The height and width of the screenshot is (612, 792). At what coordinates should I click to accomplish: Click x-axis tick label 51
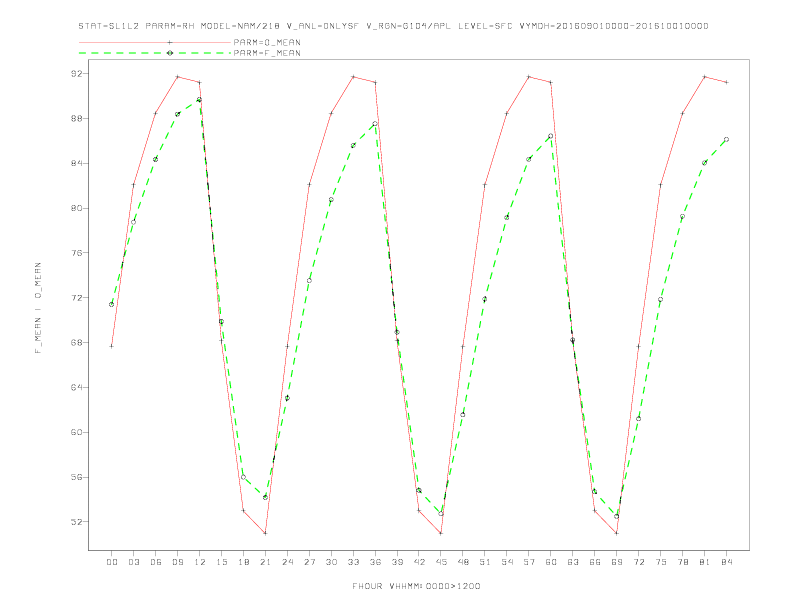click(485, 562)
